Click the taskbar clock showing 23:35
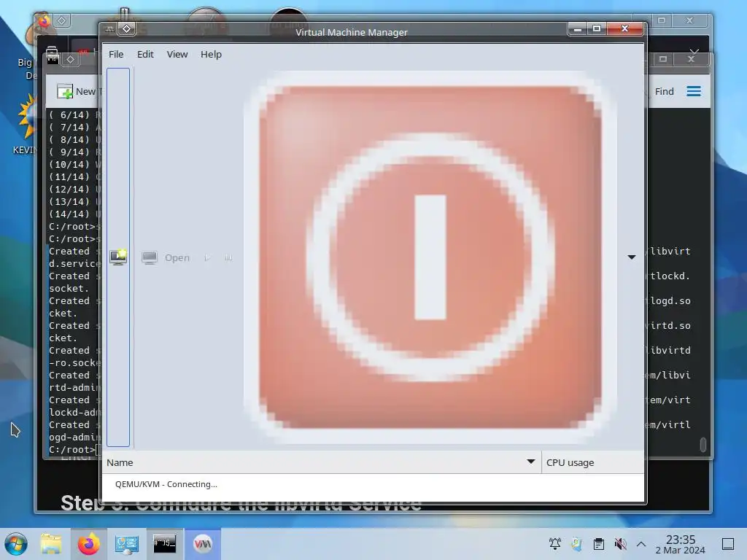Viewport: 747px width, 560px height. click(x=680, y=544)
